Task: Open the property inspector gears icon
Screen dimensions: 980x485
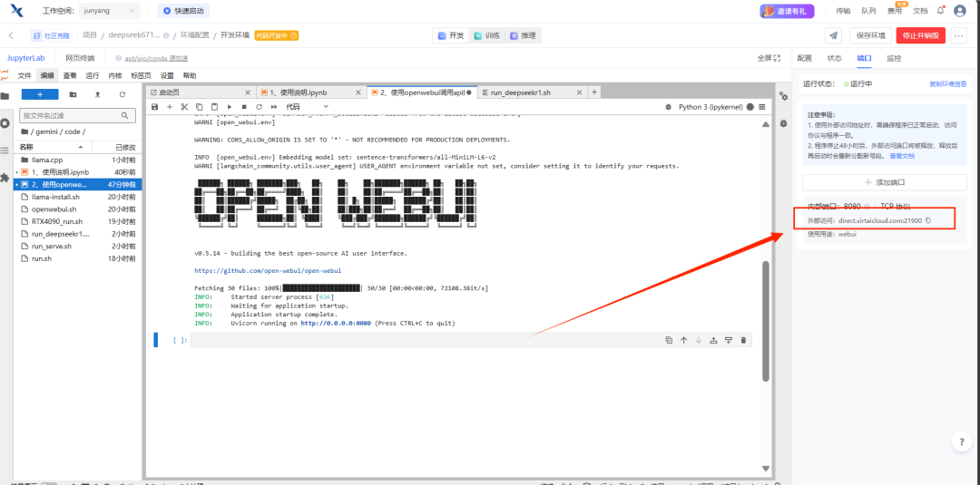Action: (783, 96)
